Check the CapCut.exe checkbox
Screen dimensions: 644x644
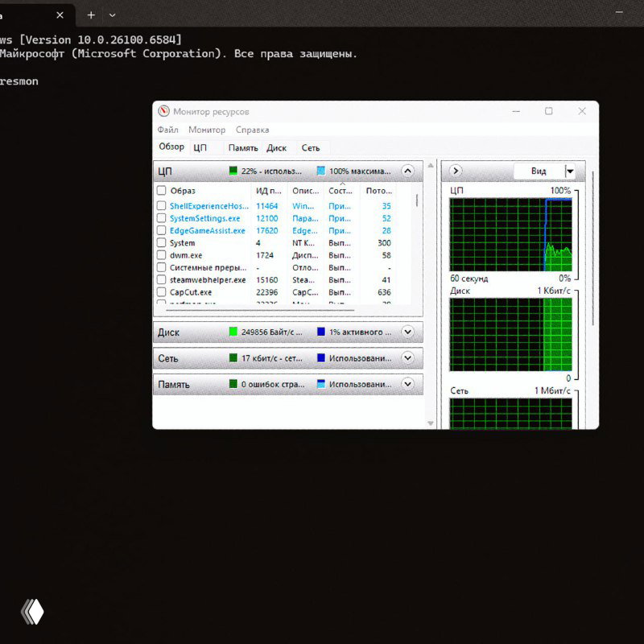[x=162, y=292]
